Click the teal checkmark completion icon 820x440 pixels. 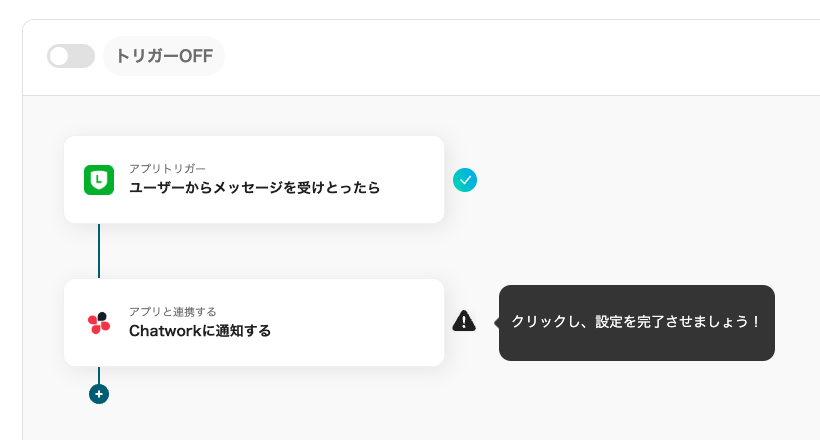pyautogui.click(x=465, y=180)
